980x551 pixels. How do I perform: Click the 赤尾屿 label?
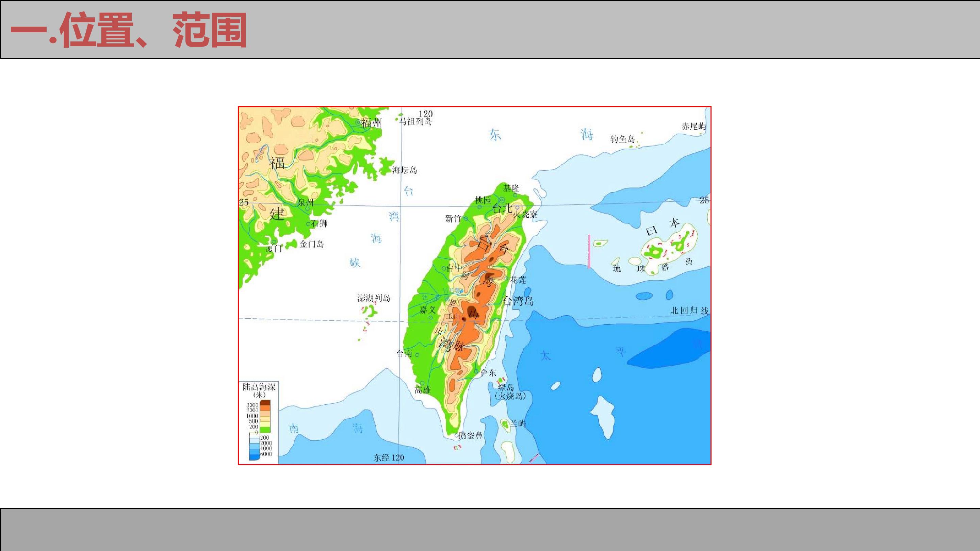pos(694,126)
